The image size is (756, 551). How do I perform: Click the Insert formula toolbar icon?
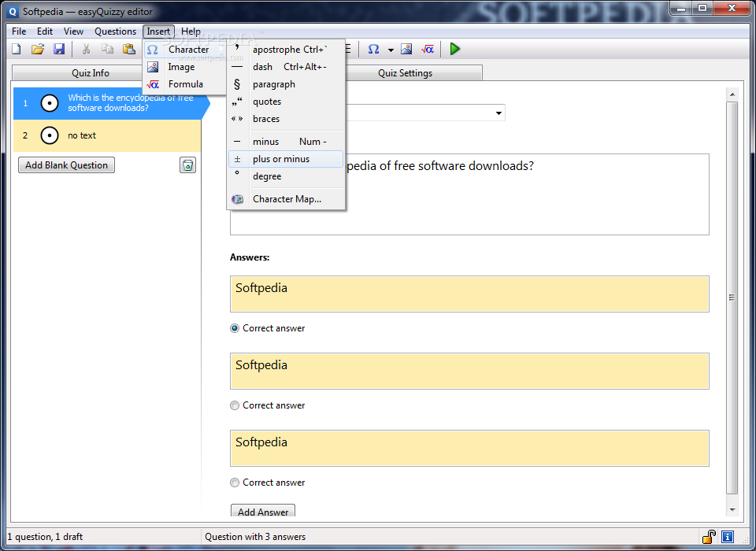(x=428, y=49)
